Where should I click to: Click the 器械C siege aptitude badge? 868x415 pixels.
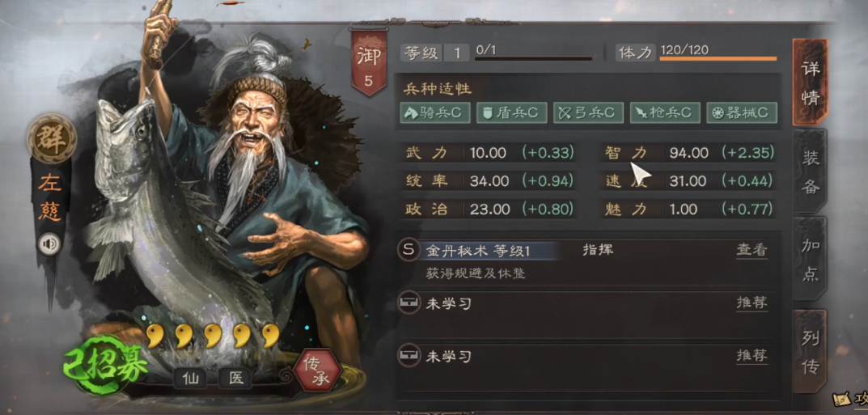coord(742,113)
